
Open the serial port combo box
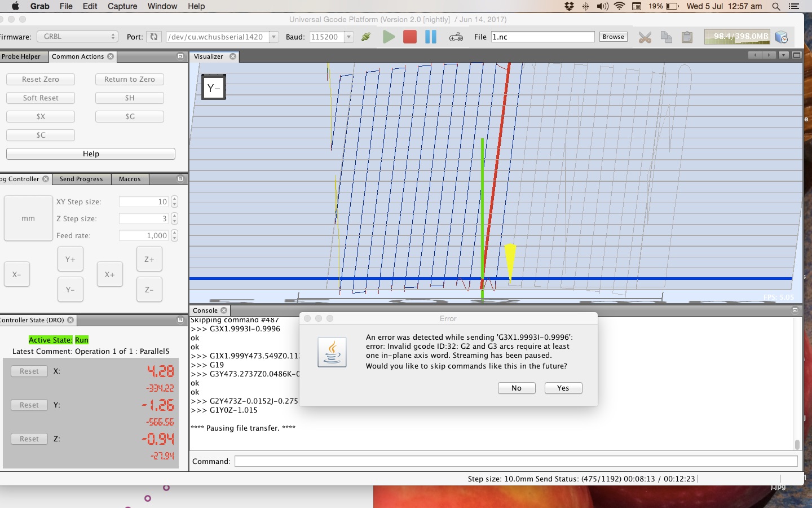pos(273,37)
